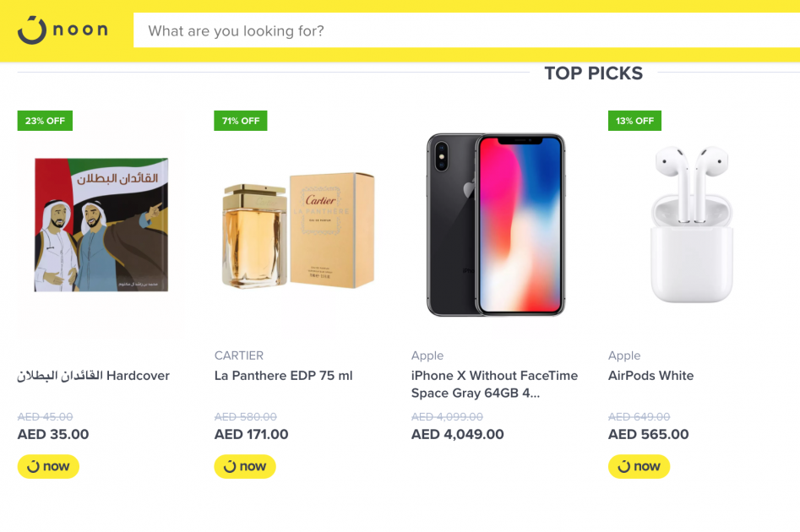The height and width of the screenshot is (532, 800).
Task: Click the Apple brand label above iPhone X
Action: [x=427, y=356]
